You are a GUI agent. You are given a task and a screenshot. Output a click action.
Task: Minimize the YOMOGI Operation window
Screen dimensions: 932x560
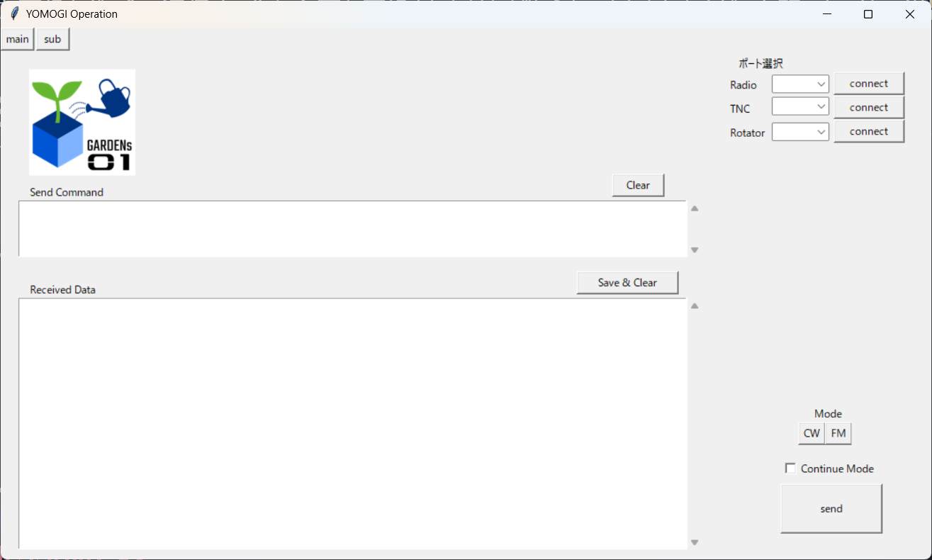coord(826,14)
